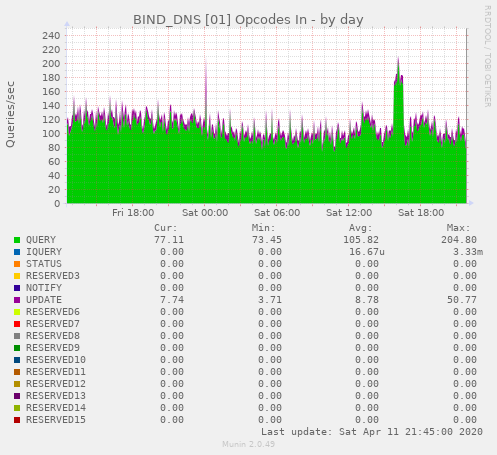The height and width of the screenshot is (455, 497).
Task: Click the Sat 00:00 time axis label
Action: [x=205, y=213]
